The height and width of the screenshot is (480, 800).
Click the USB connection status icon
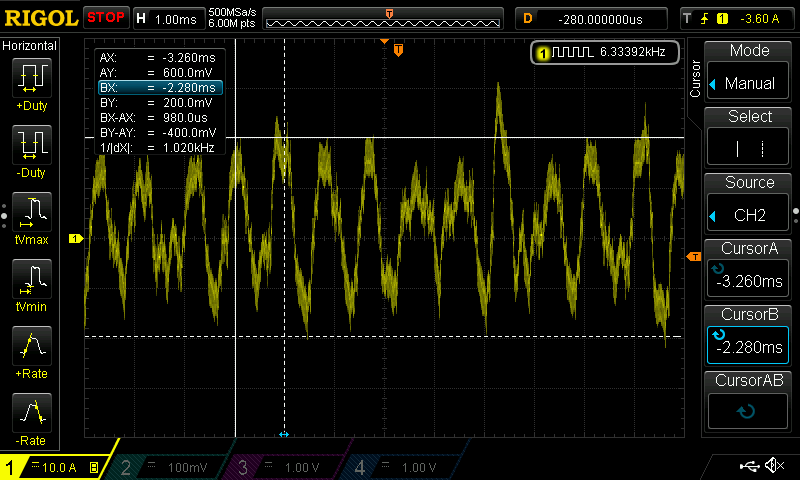749,465
